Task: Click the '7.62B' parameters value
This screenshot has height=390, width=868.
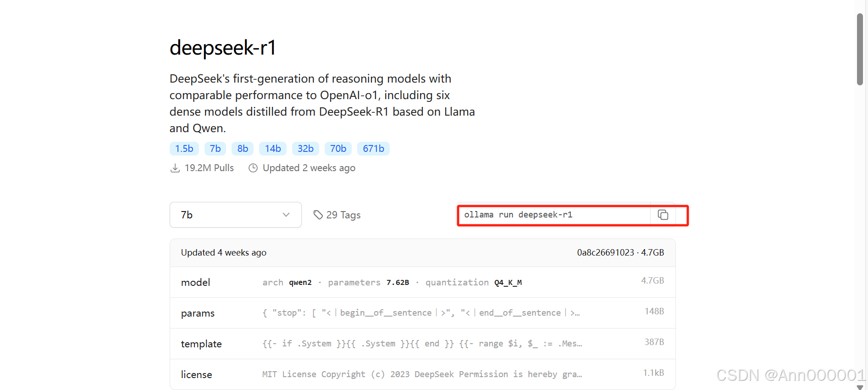Action: point(398,283)
